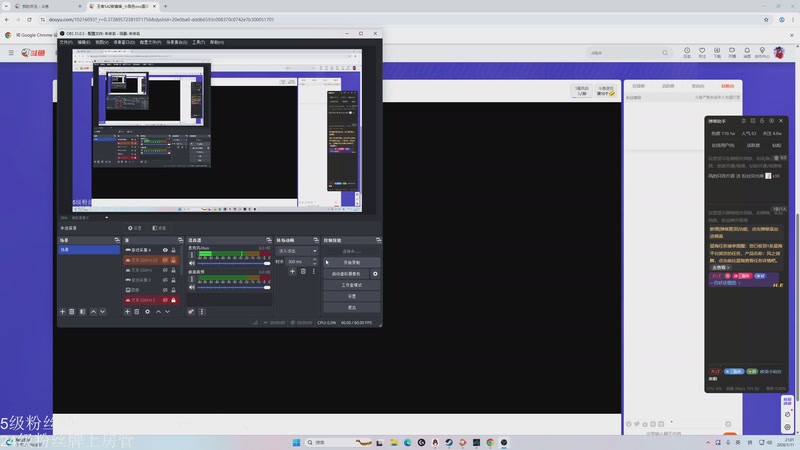Image resolution: width=800 pixels, height=450 pixels.
Task: Open Douyu hamburger menu icon
Action: pyautogui.click(x=11, y=53)
